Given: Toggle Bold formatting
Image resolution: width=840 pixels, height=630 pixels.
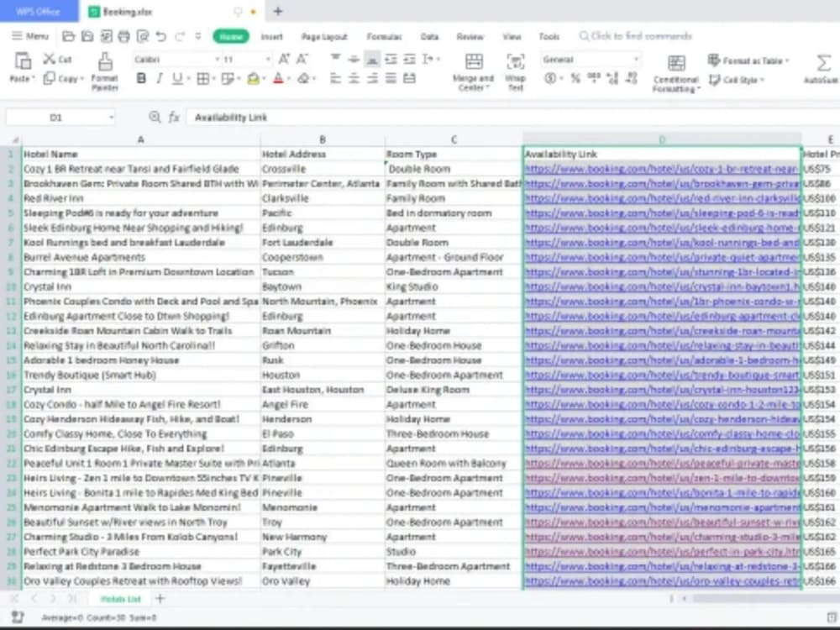Looking at the screenshot, I should (141, 79).
